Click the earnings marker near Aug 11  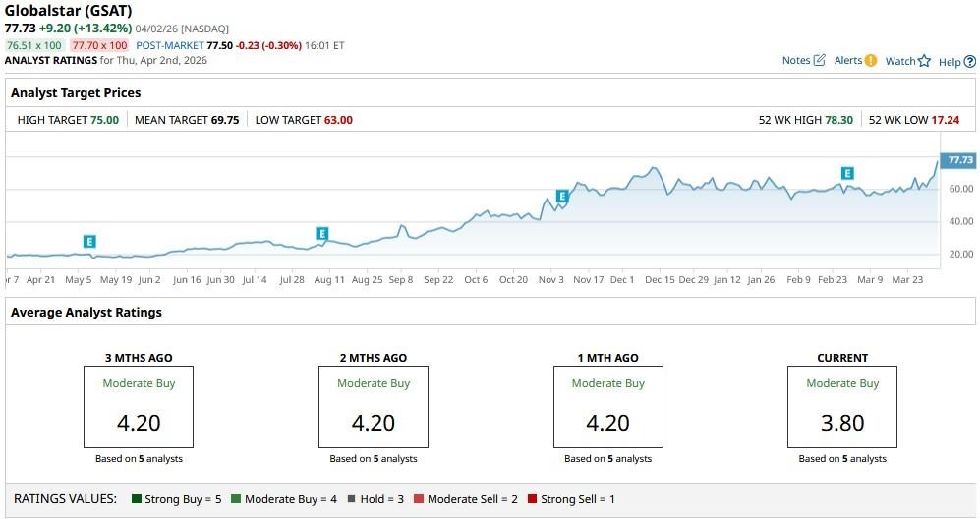point(321,234)
